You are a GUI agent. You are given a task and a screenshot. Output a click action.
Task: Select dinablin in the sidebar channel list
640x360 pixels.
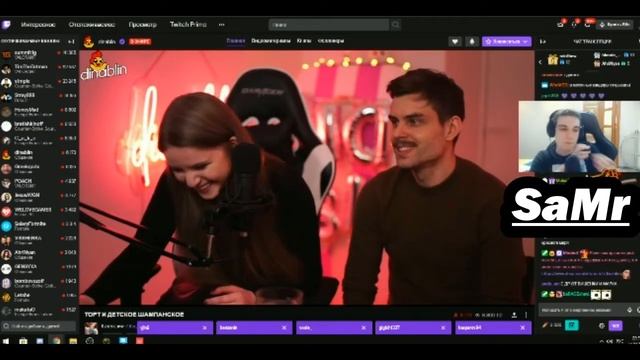[x=39, y=154]
